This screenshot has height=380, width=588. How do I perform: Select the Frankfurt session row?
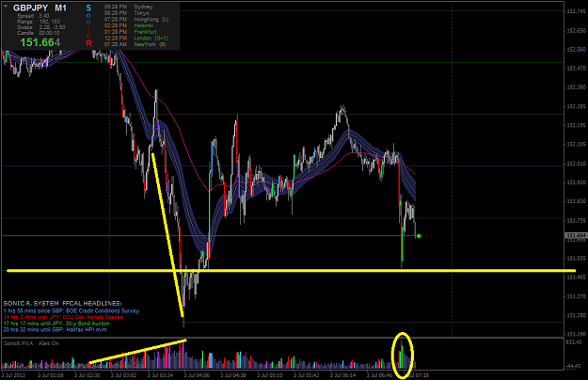coord(130,32)
